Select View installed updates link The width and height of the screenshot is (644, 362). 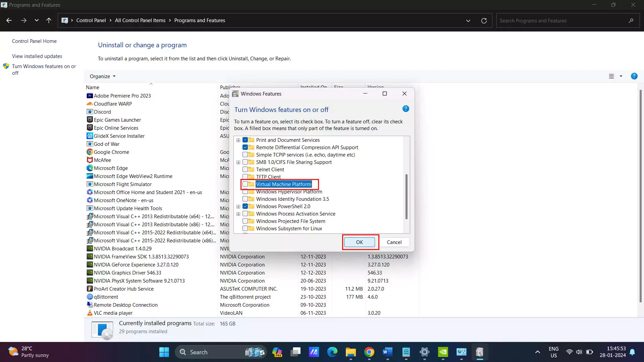37,56
